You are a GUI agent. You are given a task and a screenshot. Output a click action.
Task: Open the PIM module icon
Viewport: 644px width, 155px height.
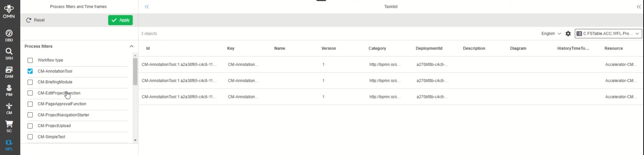(x=9, y=90)
